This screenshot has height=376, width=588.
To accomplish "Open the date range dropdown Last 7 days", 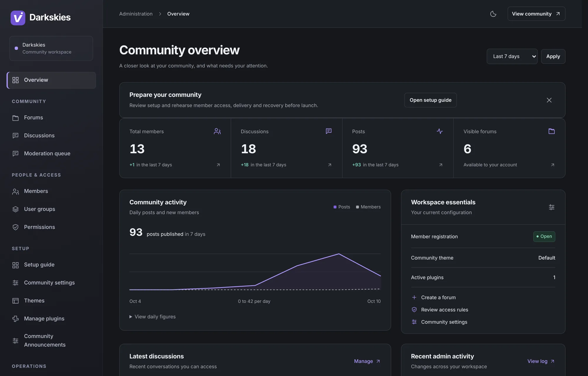I will pyautogui.click(x=512, y=56).
